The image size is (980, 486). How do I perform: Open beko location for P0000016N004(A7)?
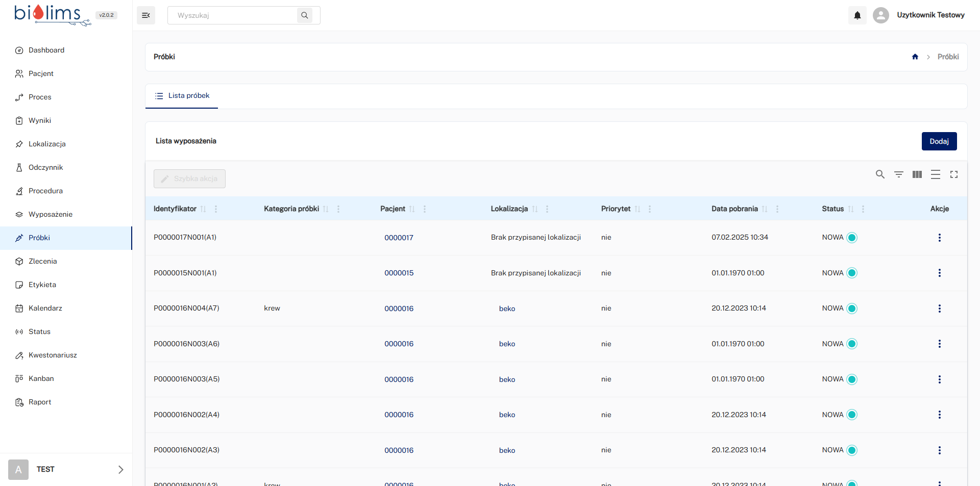(x=507, y=309)
